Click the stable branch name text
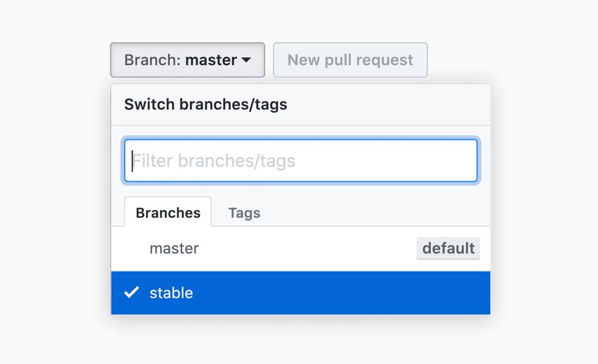This screenshot has height=364, width=598. 171,292
